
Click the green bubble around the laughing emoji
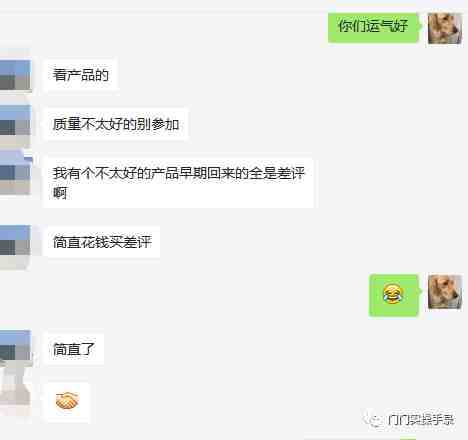(394, 295)
